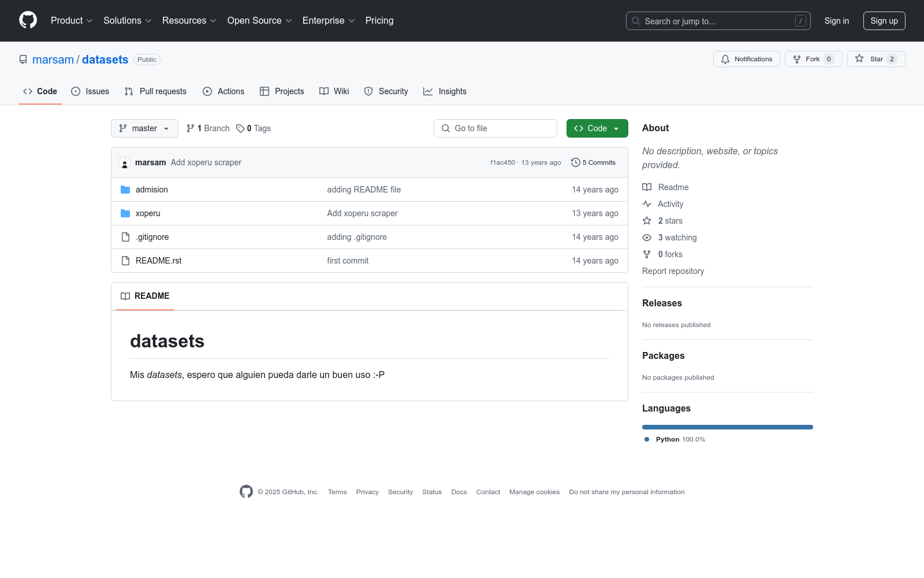The width and height of the screenshot is (924, 578).
Task: Click the xoperu folder icon
Action: (x=125, y=213)
